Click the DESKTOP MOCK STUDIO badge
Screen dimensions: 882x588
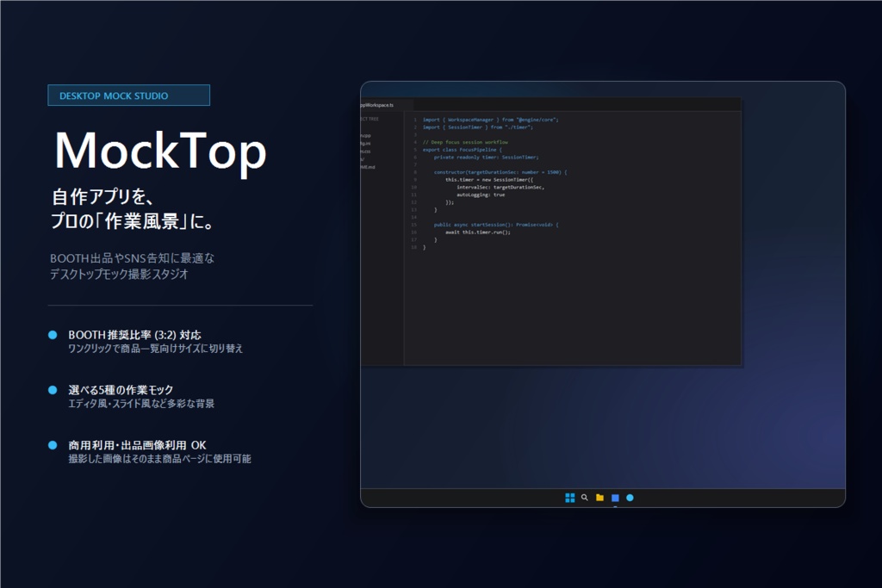129,96
